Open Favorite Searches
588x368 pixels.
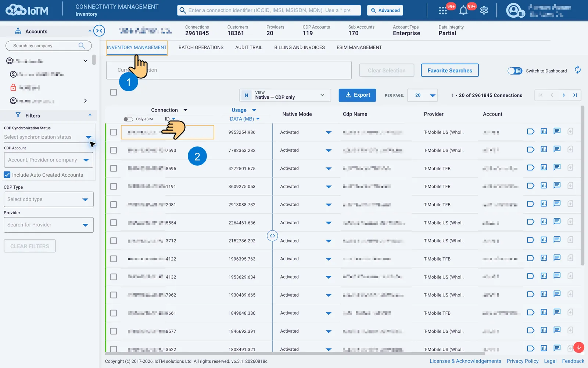click(450, 70)
